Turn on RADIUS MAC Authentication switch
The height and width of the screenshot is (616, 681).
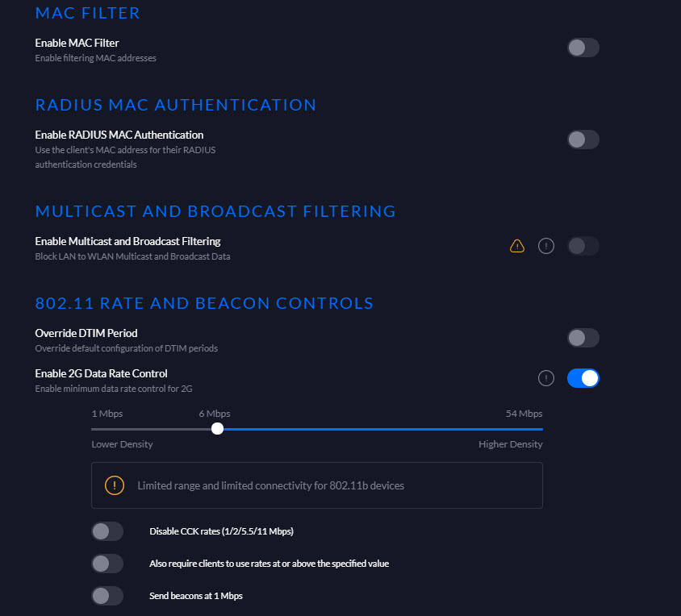coord(583,139)
